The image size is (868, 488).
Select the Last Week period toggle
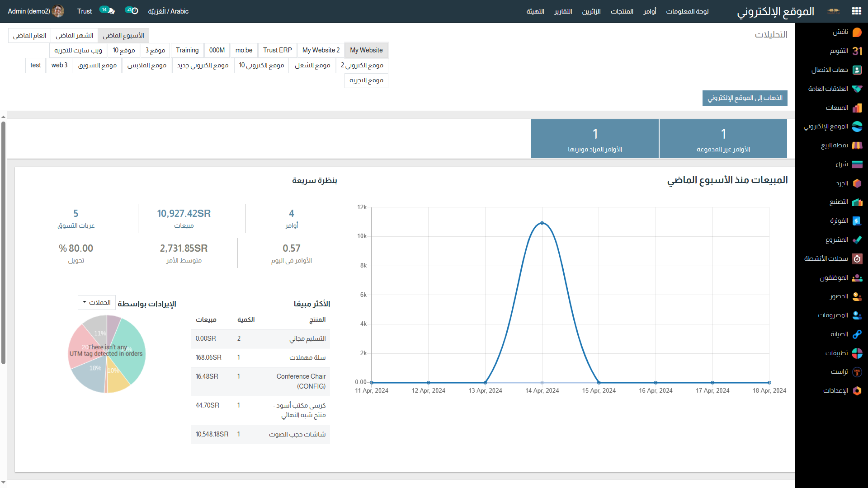(x=123, y=36)
